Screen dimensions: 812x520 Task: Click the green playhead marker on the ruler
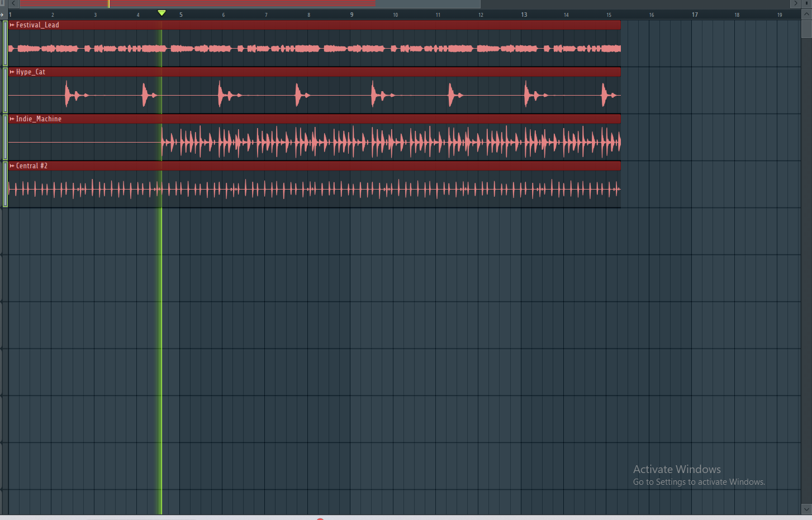162,13
